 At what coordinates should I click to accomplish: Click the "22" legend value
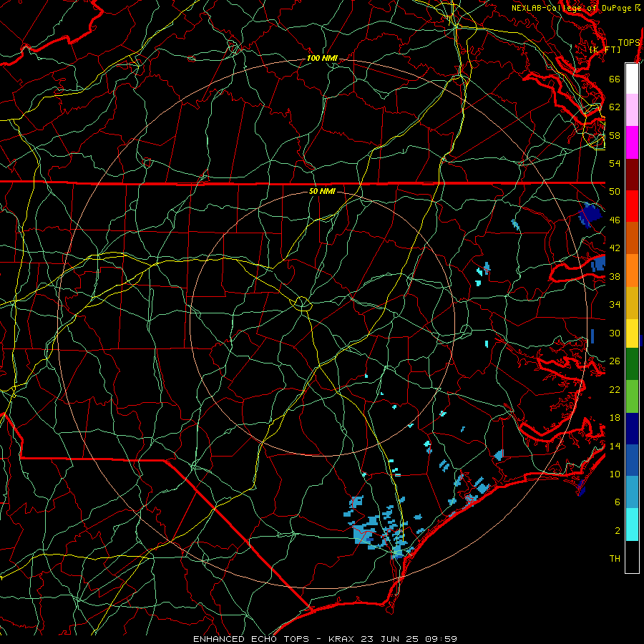point(615,389)
